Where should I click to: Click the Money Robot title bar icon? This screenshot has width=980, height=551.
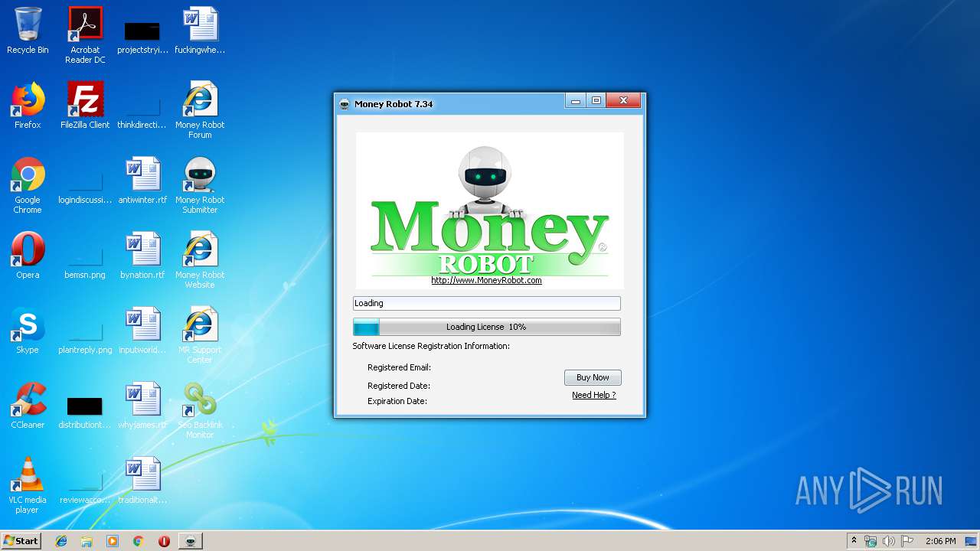coord(345,103)
